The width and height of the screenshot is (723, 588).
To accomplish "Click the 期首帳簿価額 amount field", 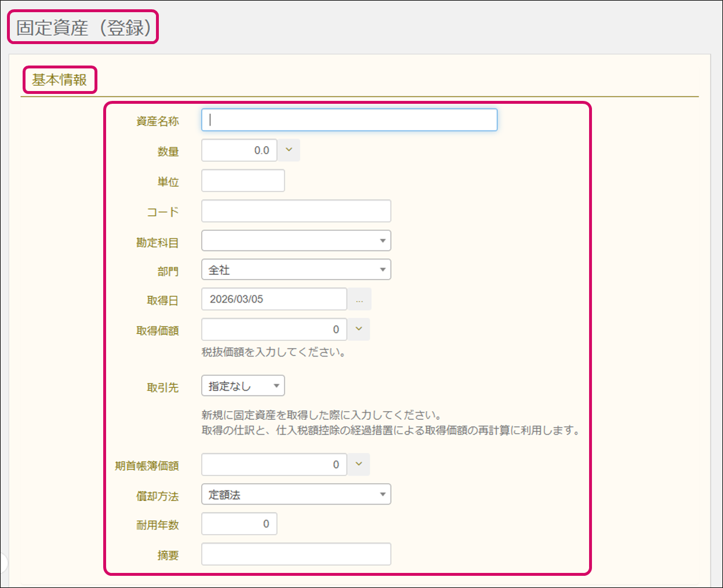I will (x=274, y=464).
